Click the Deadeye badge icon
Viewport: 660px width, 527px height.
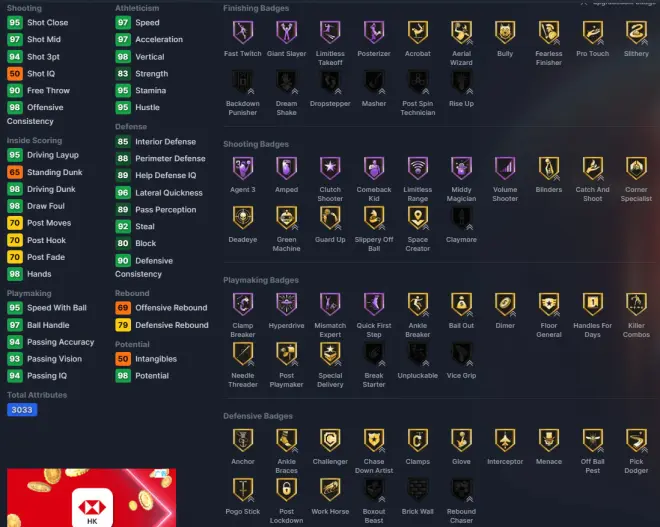(x=243, y=218)
